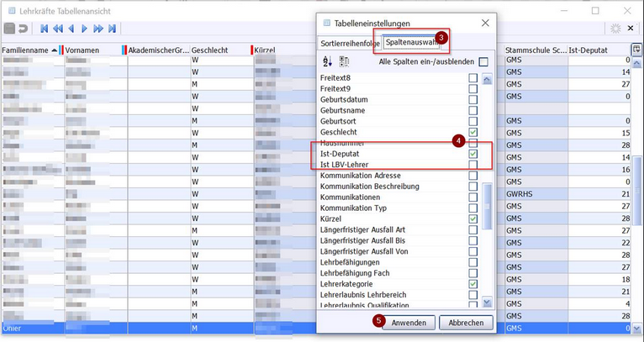Uncheck the Lehrerkategorie column checkbox
This screenshot has width=644, height=342.
(x=473, y=284)
